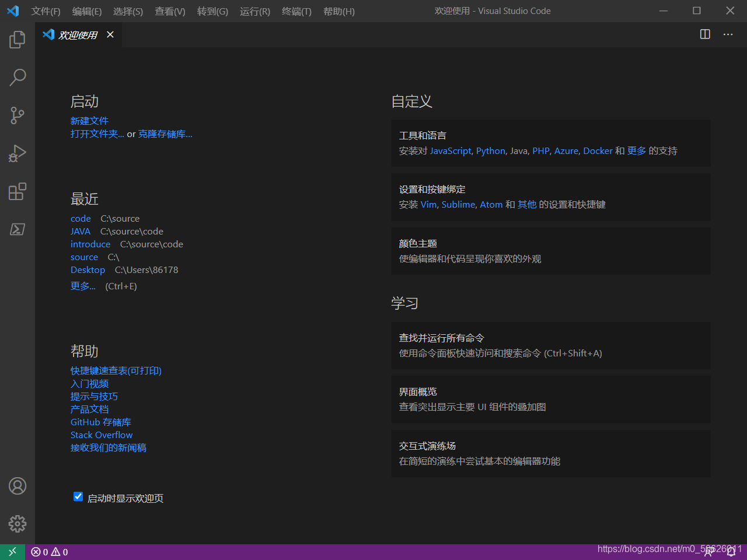Open 快捷键速查表(可打印) link
The height and width of the screenshot is (560, 747).
click(x=116, y=371)
